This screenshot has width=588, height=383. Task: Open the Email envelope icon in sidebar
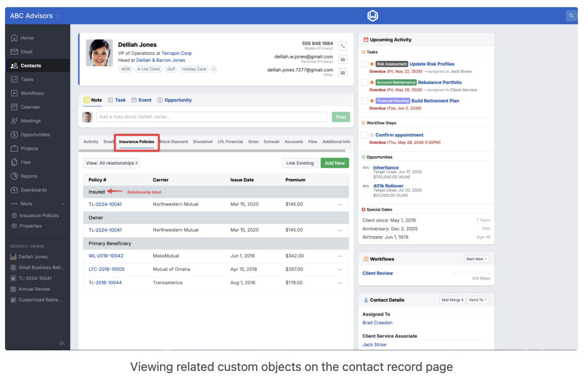(x=14, y=52)
